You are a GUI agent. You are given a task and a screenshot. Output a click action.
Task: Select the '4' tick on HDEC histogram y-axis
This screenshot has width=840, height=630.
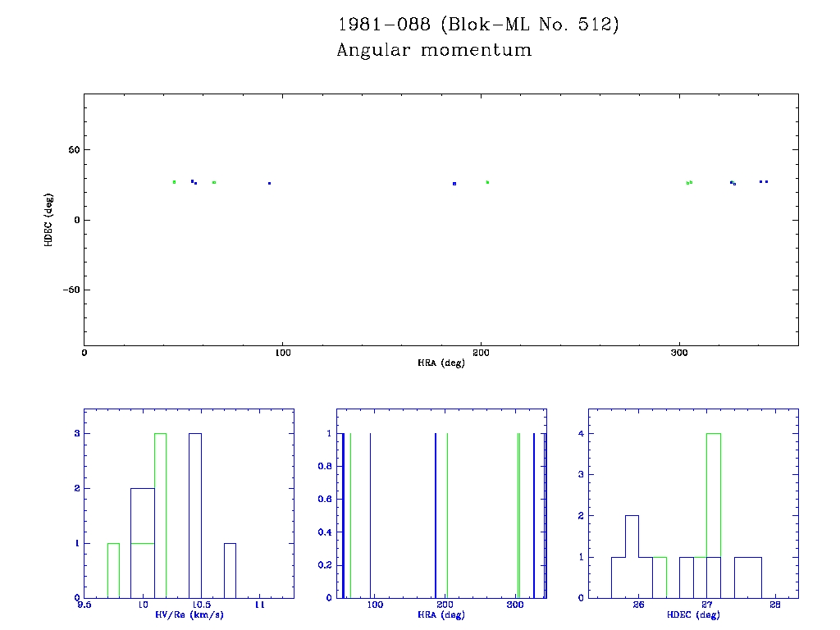(582, 433)
